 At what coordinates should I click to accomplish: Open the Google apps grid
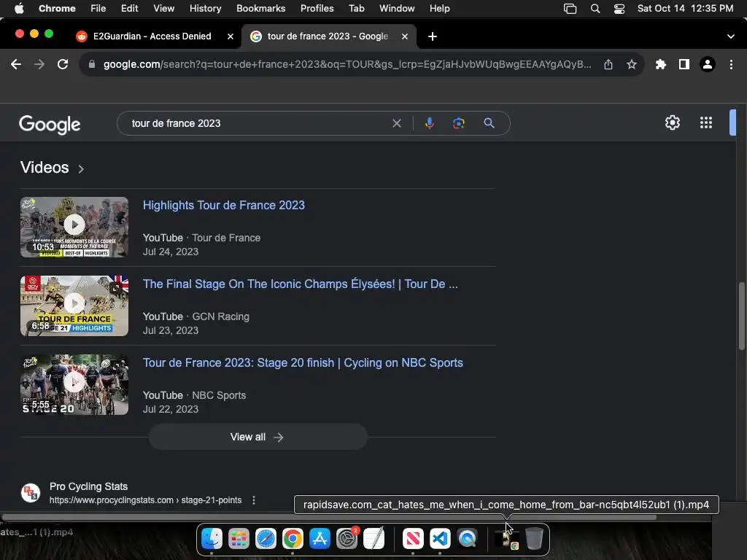tap(706, 122)
